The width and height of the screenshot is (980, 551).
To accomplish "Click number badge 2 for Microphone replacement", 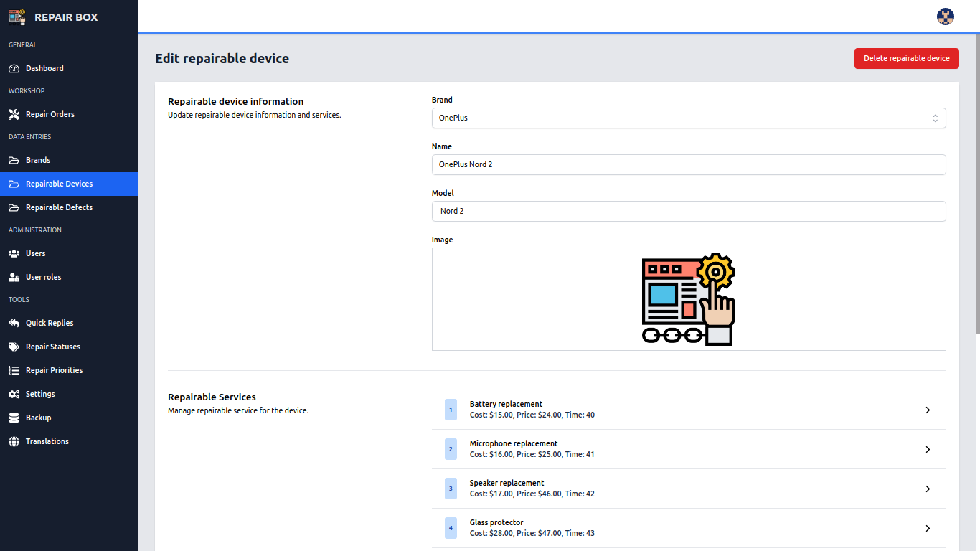I will (451, 450).
